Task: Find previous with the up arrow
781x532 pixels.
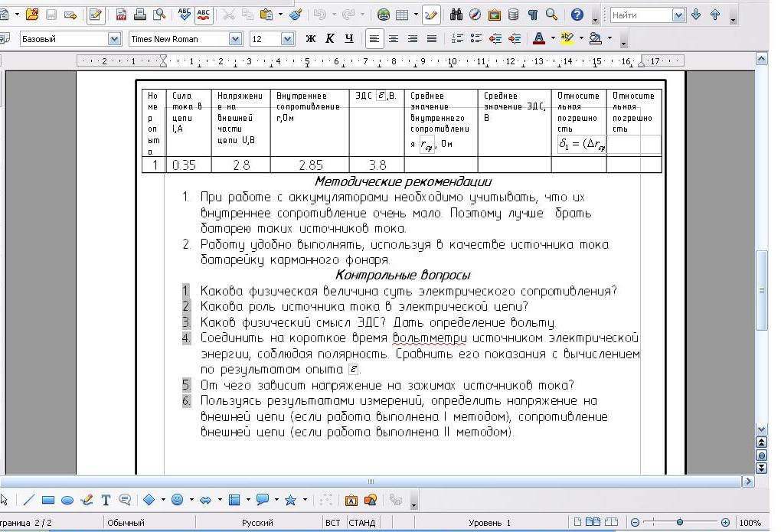Action: pos(715,15)
